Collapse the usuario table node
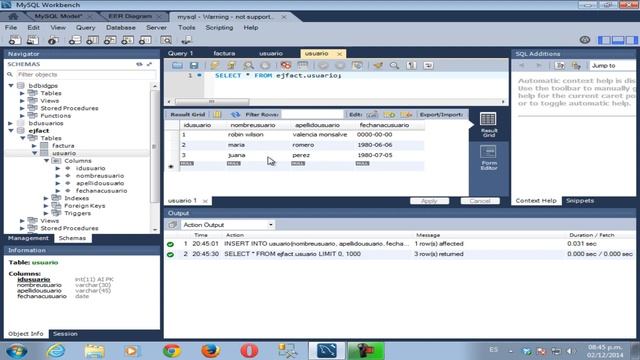640x360 pixels. (34, 153)
